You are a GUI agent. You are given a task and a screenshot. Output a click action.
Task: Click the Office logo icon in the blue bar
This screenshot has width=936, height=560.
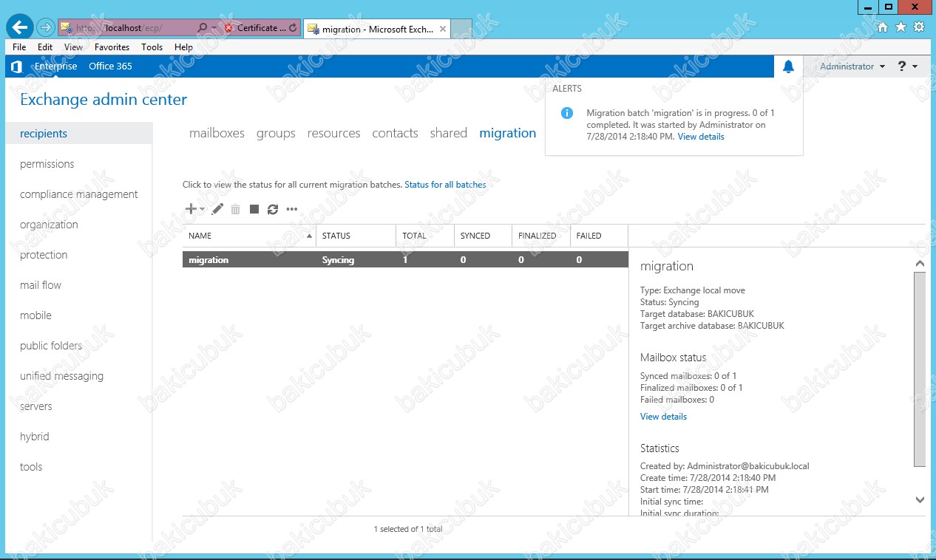[16, 66]
